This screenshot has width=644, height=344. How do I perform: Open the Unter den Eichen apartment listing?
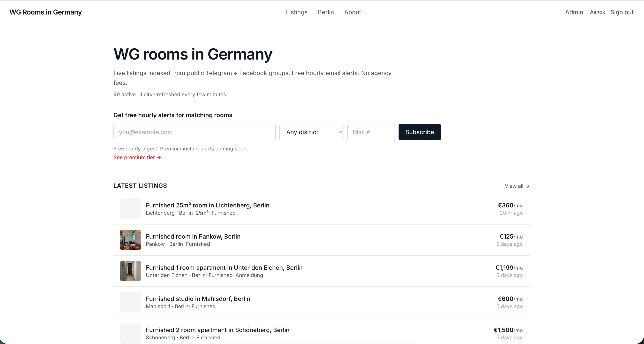coord(224,267)
